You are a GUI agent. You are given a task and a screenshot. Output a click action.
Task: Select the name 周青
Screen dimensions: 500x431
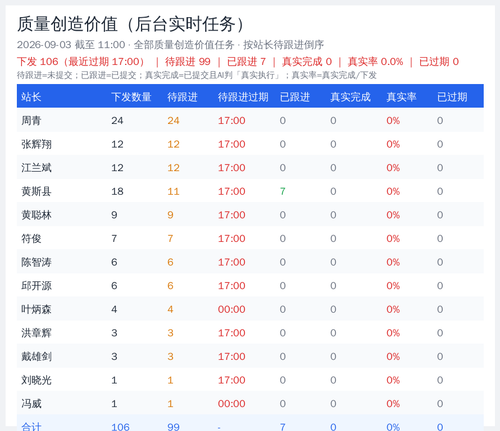pyautogui.click(x=31, y=121)
